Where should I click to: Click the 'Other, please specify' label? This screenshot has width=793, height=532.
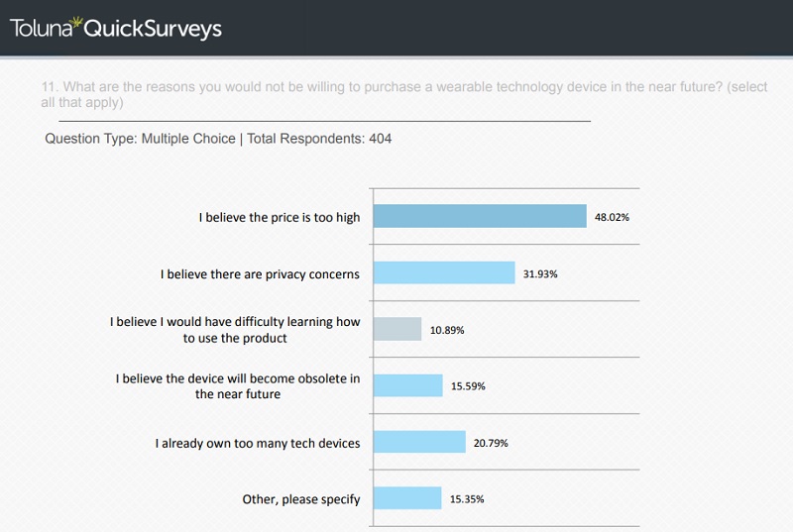[301, 499]
